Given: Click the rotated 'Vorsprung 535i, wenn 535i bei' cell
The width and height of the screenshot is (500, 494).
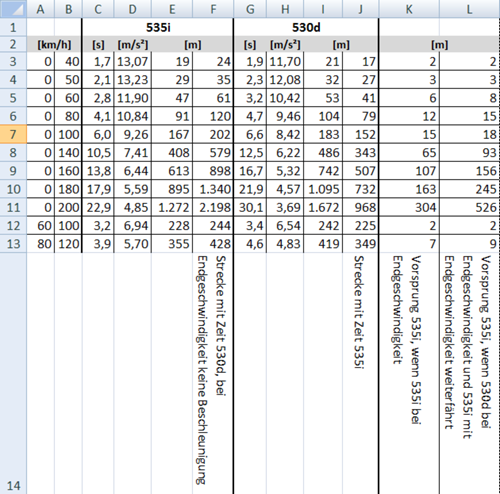Looking at the screenshot, I should coord(409,373).
